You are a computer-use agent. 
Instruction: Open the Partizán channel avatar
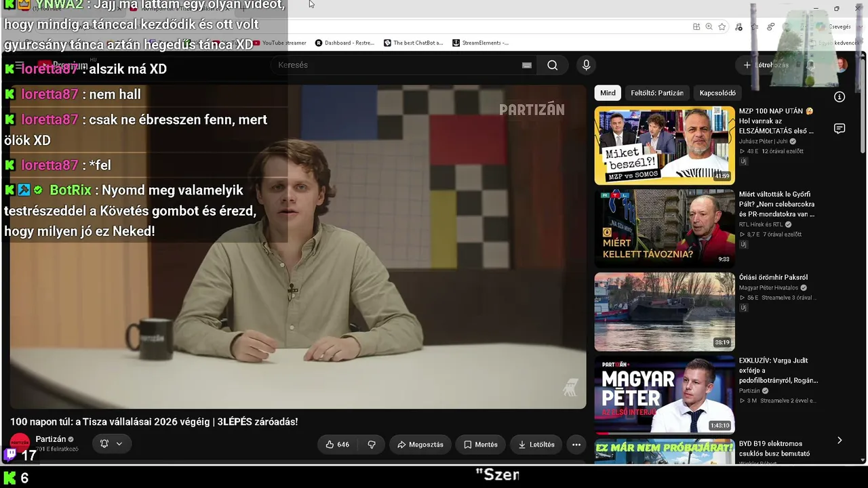[20, 444]
